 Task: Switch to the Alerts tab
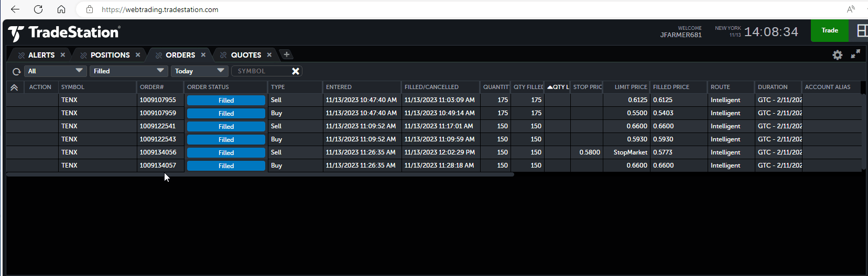[x=41, y=55]
